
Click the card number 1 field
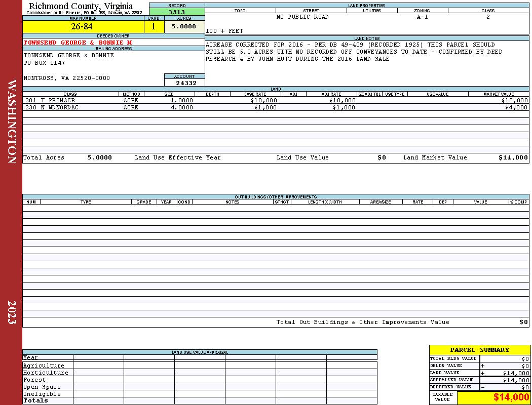click(154, 26)
